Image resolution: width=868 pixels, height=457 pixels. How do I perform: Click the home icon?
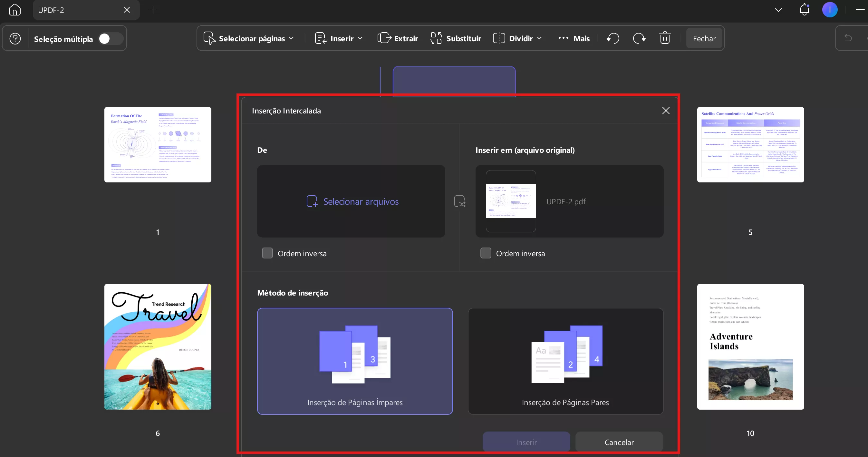[14, 10]
